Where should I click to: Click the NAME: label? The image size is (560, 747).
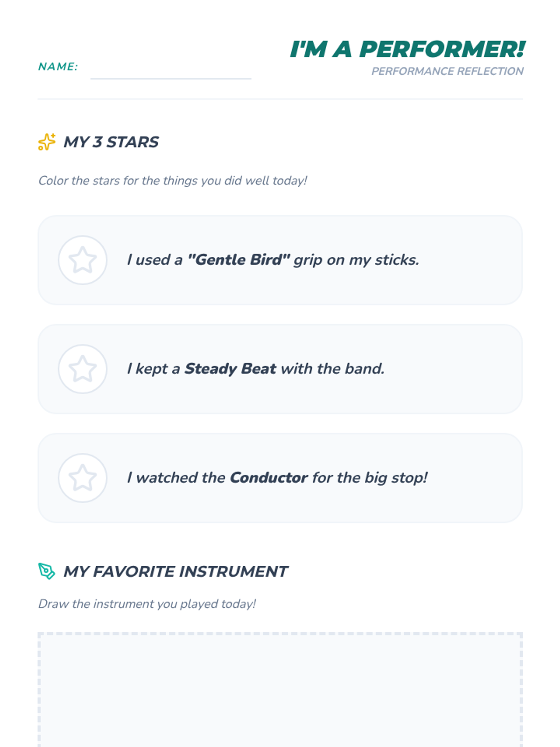tap(58, 67)
